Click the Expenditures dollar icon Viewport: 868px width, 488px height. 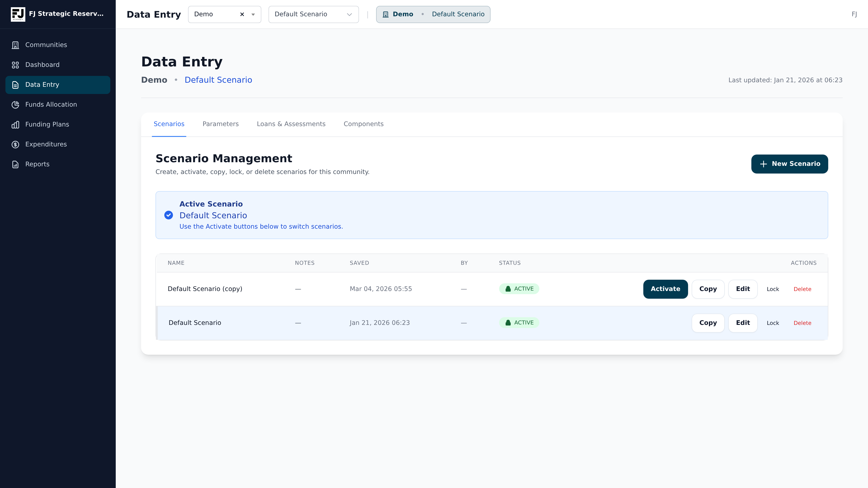16,144
